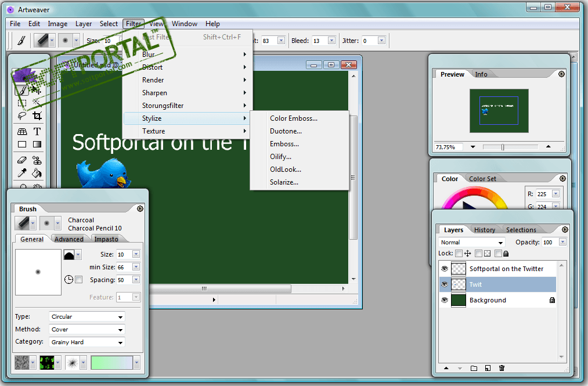Select the Perspective grid tool

tap(22, 131)
